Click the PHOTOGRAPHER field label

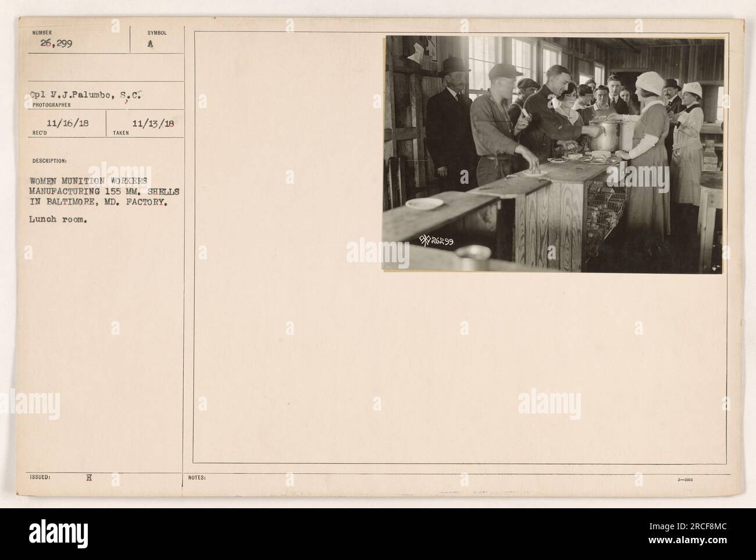[51, 105]
